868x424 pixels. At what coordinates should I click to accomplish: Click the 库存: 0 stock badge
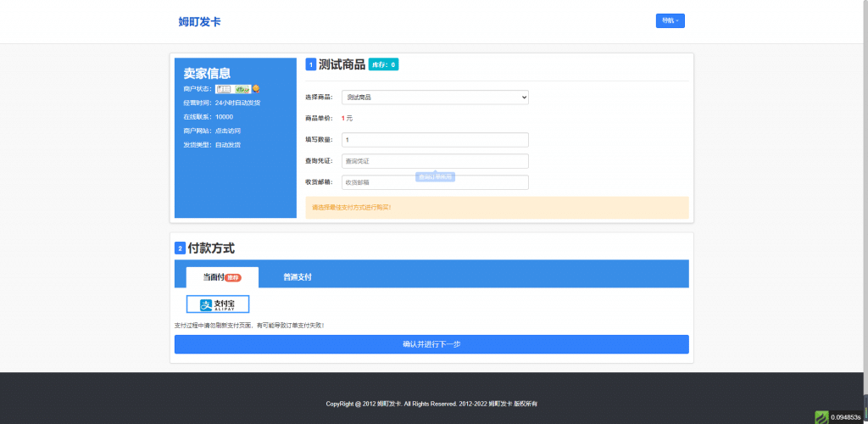(383, 64)
